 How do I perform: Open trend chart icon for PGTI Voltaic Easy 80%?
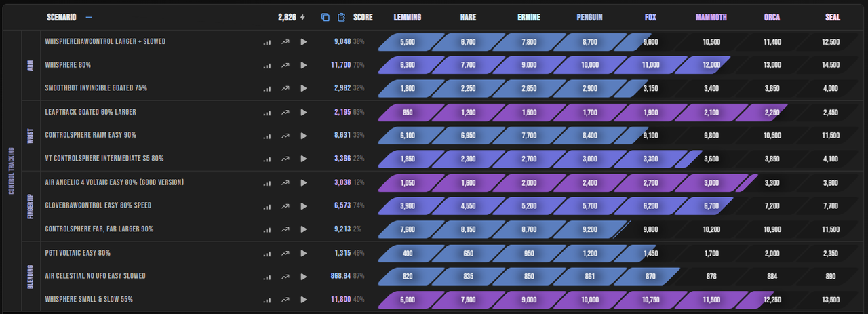coord(285,253)
